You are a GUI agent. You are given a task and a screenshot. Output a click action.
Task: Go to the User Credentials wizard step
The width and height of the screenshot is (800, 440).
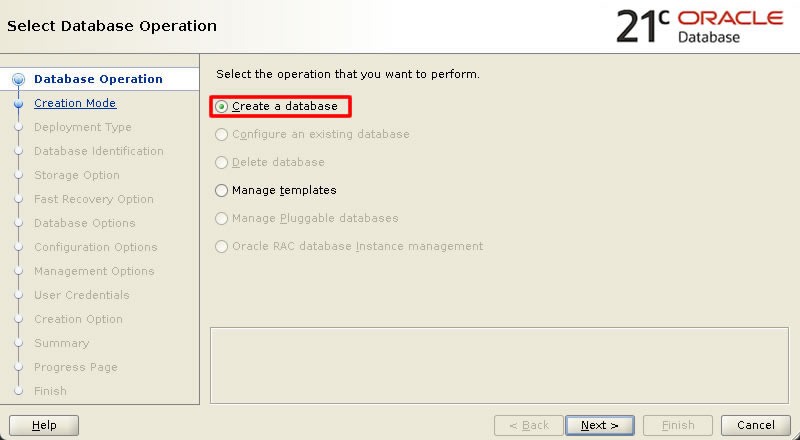point(82,295)
